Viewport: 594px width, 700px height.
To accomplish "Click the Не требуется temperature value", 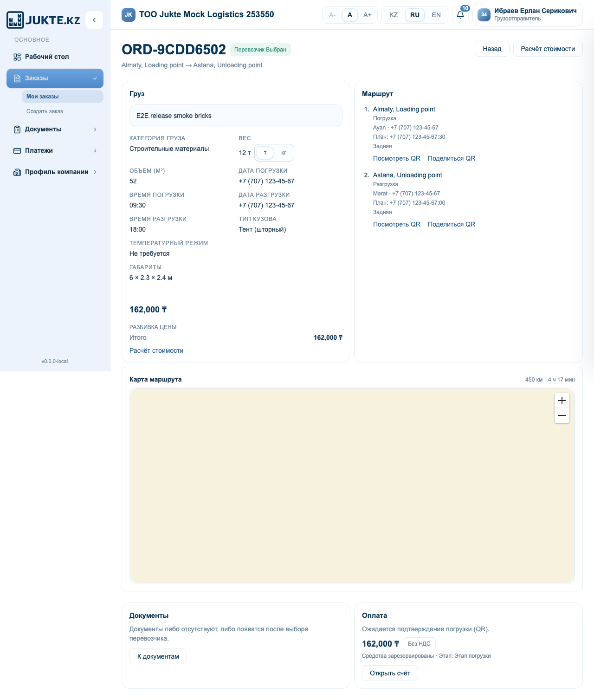I will pos(149,253).
